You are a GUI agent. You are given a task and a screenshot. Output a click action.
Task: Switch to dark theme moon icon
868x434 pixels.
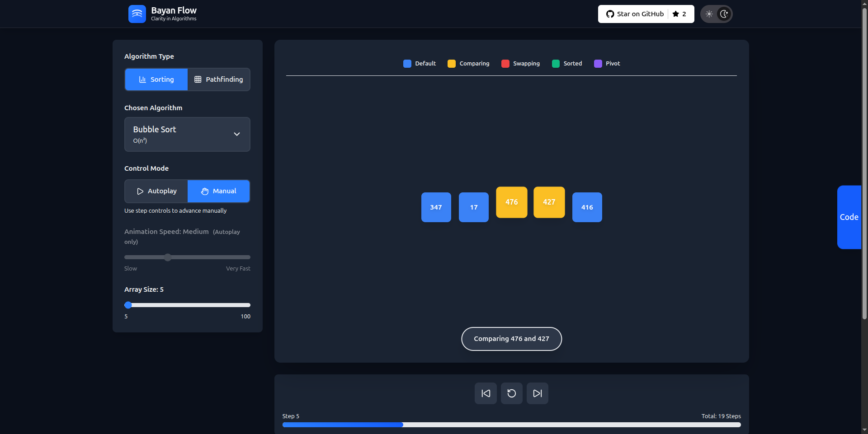(724, 14)
